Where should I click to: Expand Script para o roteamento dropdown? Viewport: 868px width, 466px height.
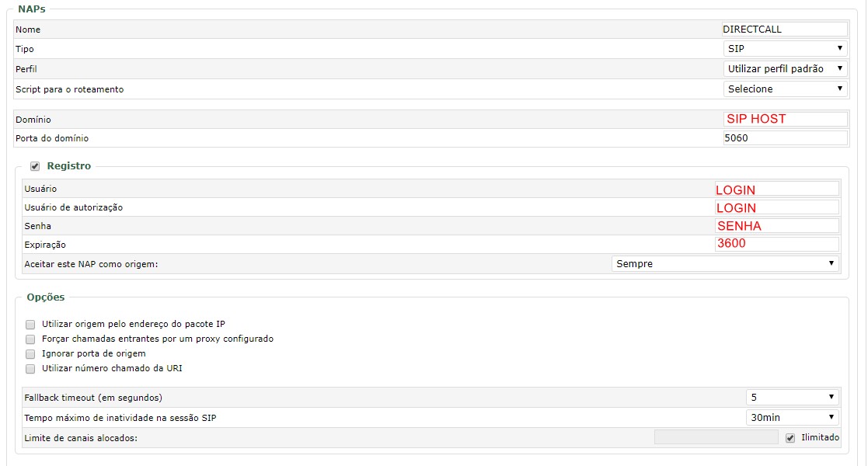click(785, 89)
